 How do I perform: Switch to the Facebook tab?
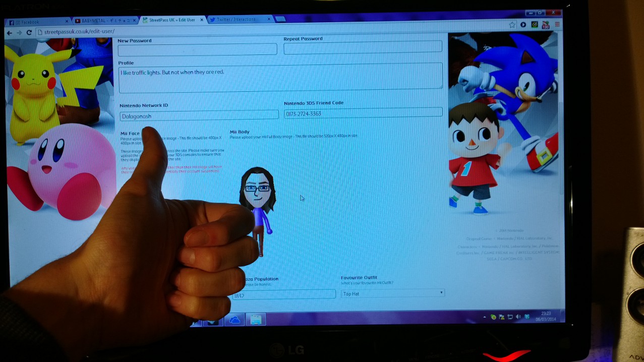tap(37, 22)
